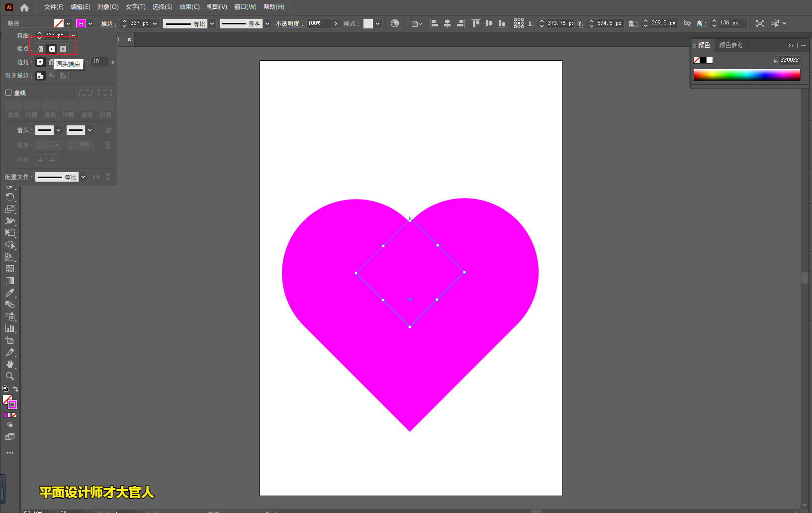Select the Gradient tool in toolbar
Image resolution: width=812 pixels, height=513 pixels.
10,281
